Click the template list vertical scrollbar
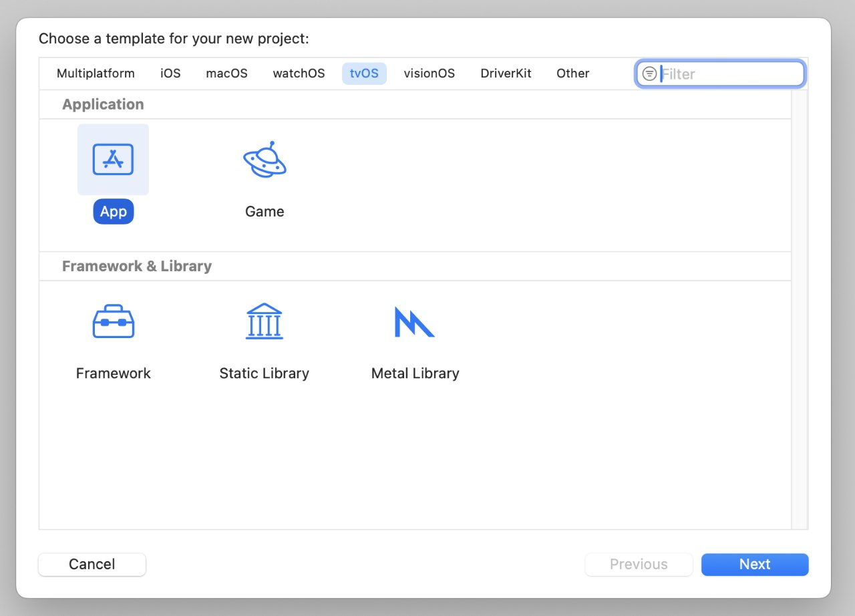855x616 pixels. click(x=799, y=309)
